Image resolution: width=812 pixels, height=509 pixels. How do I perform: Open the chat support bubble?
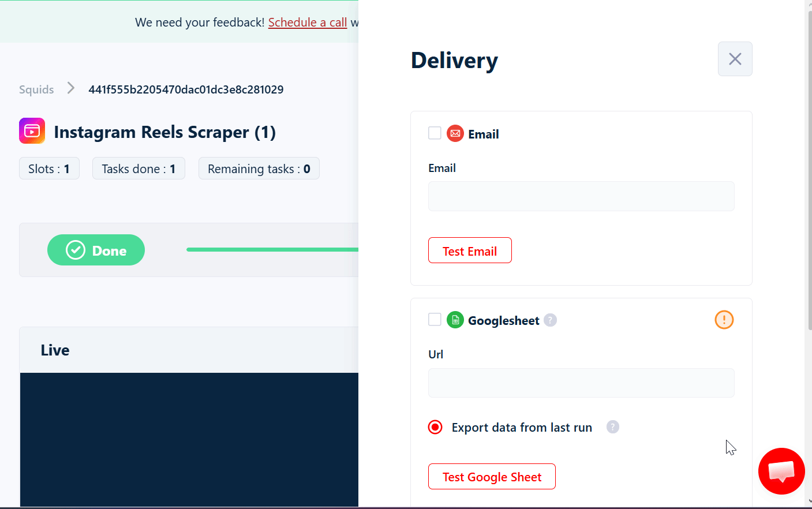pos(781,471)
